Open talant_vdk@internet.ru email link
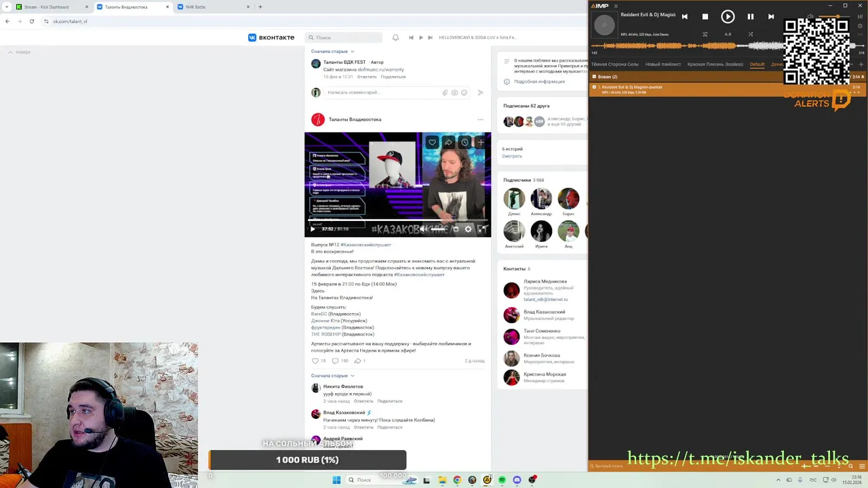 click(546, 299)
